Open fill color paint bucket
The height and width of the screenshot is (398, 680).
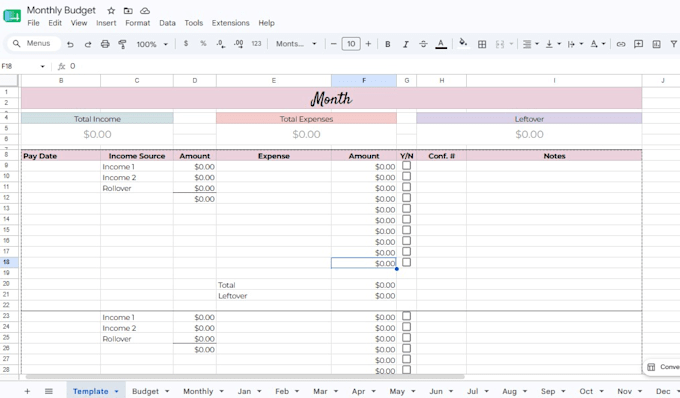[463, 43]
